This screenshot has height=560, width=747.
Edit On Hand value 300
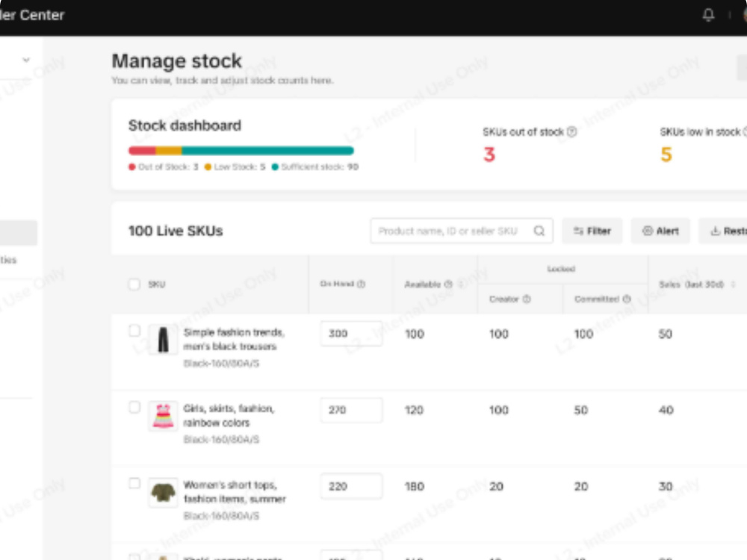351,333
